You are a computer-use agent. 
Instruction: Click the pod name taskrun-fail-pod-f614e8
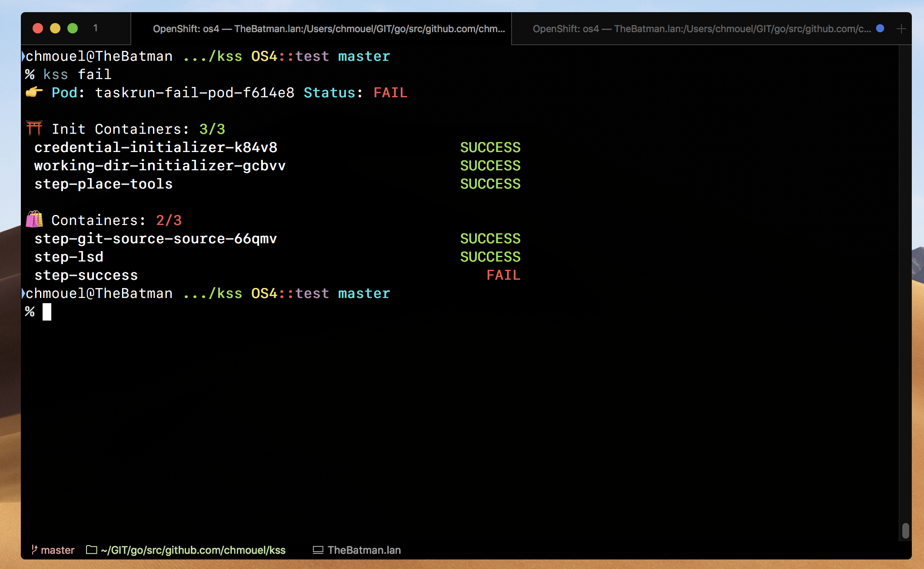(194, 93)
